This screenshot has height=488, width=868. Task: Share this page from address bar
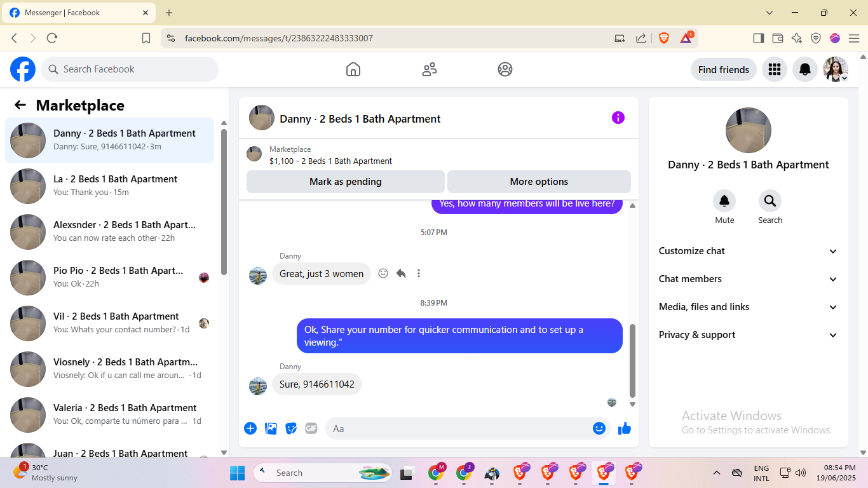(641, 38)
